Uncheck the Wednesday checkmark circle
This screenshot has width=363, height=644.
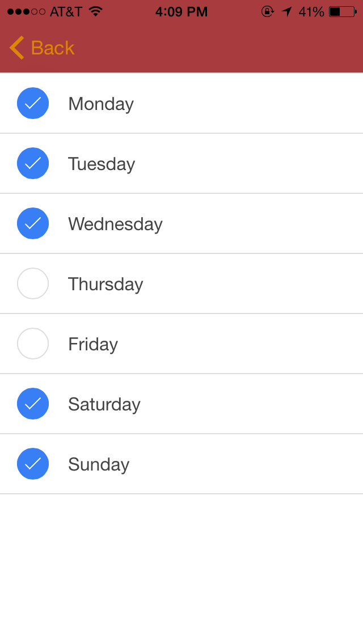tap(33, 223)
